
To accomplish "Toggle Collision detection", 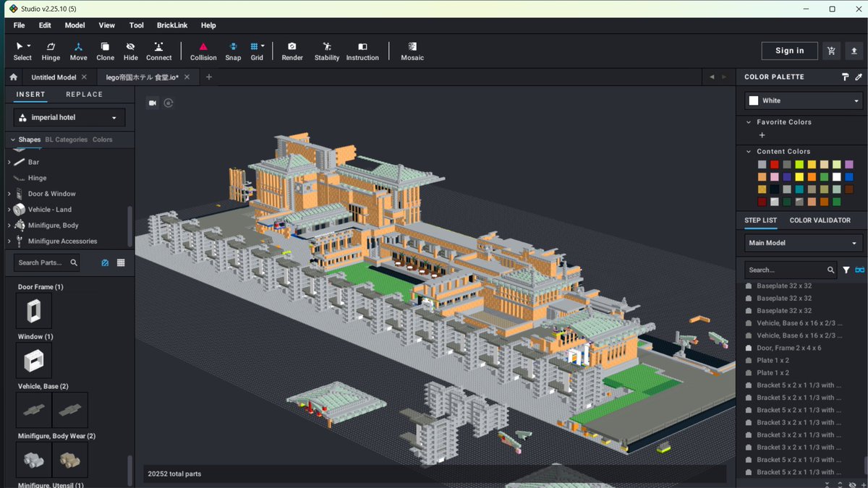I will click(x=203, y=51).
